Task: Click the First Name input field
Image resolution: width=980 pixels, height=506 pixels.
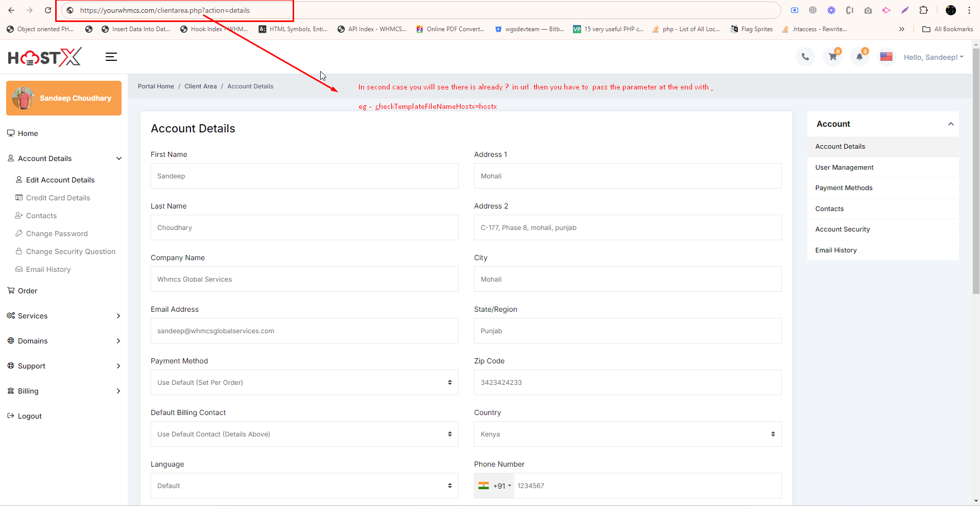Action: tap(304, 176)
